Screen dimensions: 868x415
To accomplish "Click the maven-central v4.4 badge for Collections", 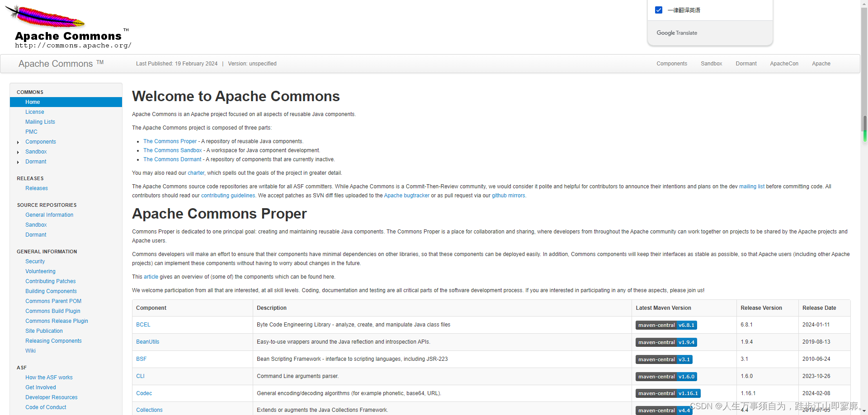I will (664, 410).
